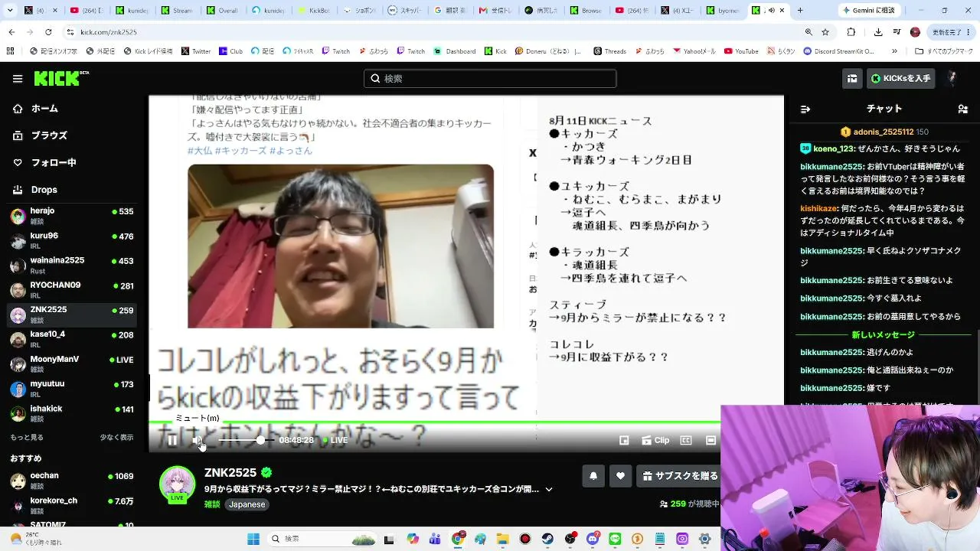Viewport: 980px width, 551px height.
Task: Open the Dashboard bookmark
Action: click(455, 51)
